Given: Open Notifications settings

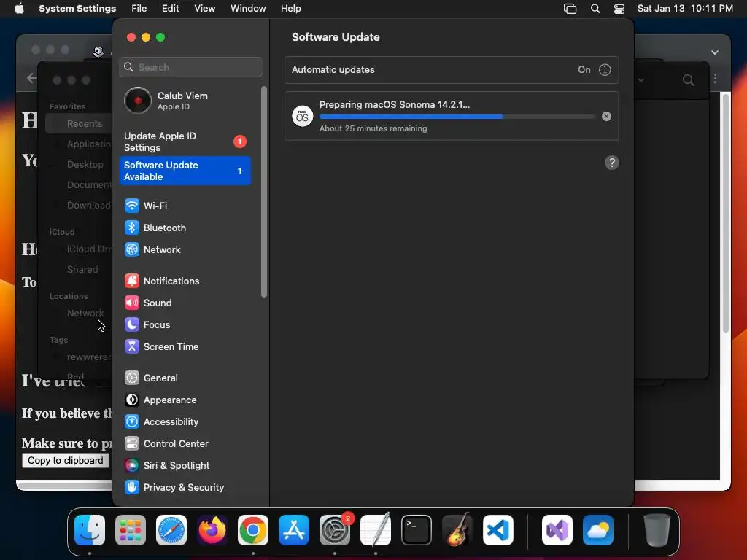Looking at the screenshot, I should point(185,281).
